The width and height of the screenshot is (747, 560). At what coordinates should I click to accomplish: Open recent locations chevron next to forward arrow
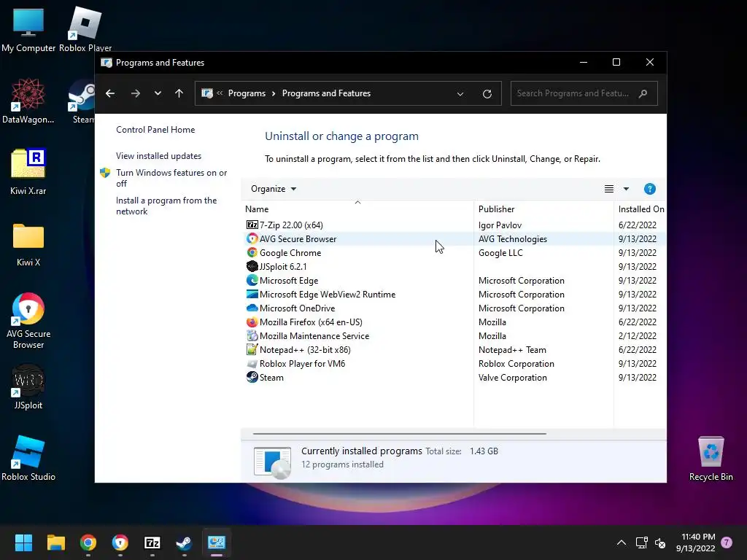click(x=158, y=93)
